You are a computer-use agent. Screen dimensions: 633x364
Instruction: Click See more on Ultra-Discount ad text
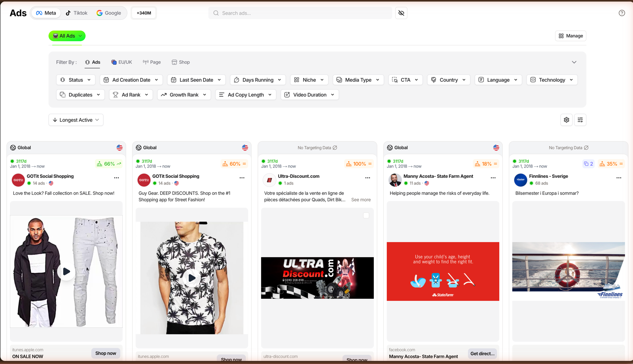[x=361, y=200]
